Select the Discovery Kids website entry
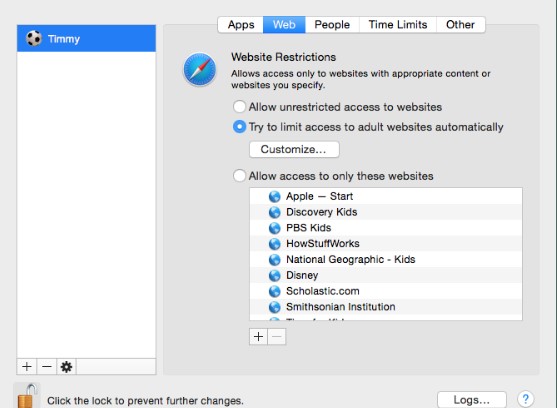This screenshot has width=557, height=408. [386, 212]
